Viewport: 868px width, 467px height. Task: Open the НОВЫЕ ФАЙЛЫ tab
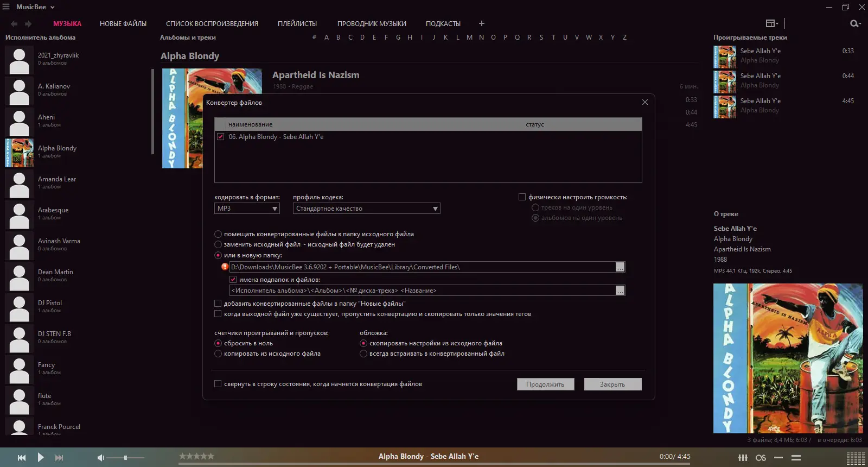(x=123, y=24)
